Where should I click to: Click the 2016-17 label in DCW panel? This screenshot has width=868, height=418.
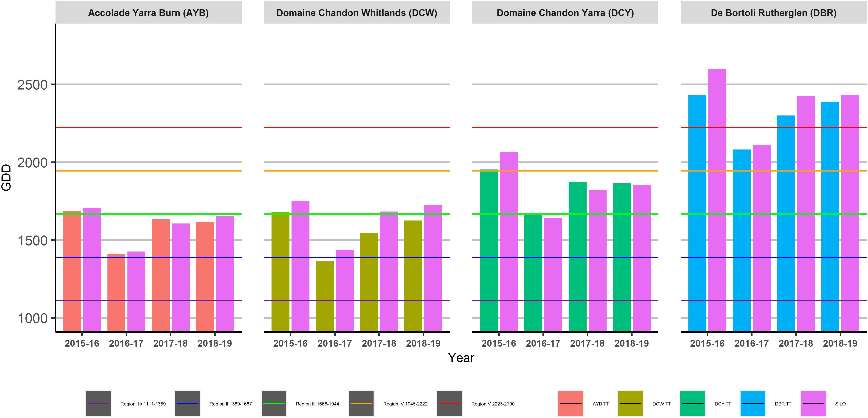pyautogui.click(x=335, y=343)
